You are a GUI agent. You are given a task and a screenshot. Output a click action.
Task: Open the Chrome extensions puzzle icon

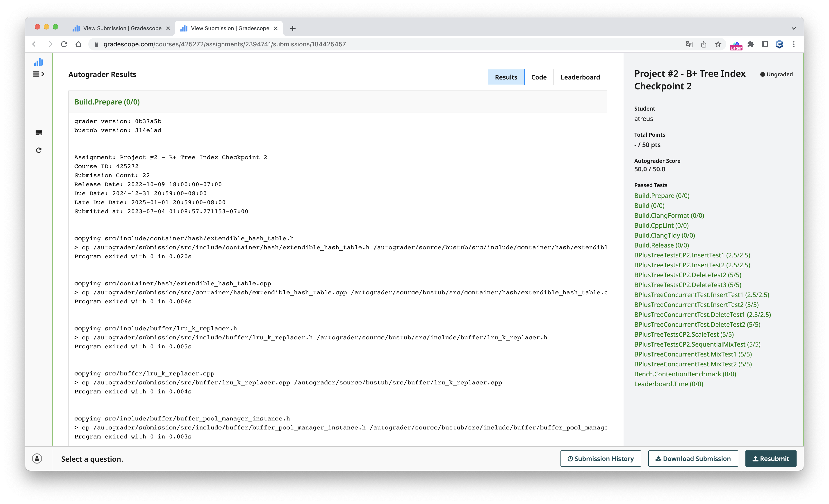coord(751,44)
